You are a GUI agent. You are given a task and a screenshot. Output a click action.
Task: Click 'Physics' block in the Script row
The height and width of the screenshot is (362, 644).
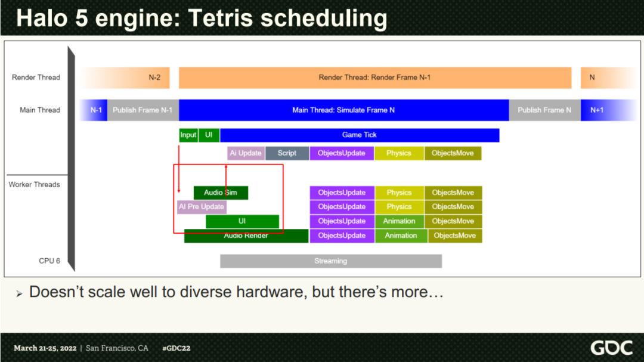[x=399, y=153]
